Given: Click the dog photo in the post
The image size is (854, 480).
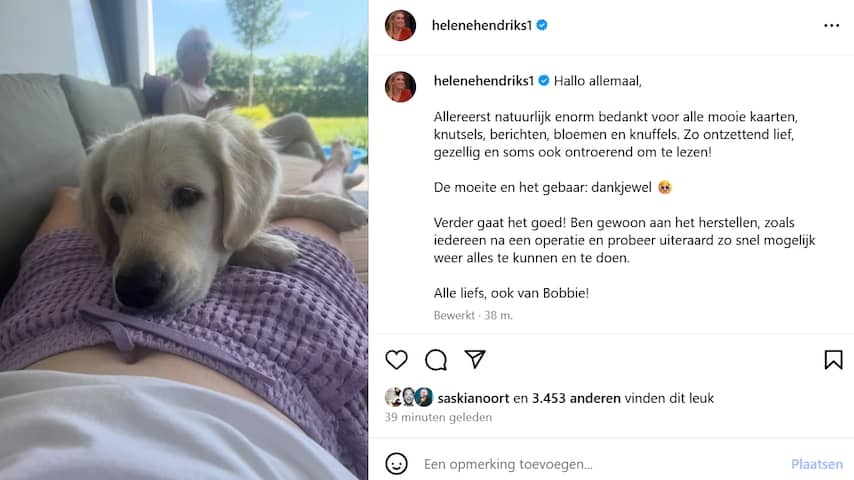Looking at the screenshot, I should (184, 240).
